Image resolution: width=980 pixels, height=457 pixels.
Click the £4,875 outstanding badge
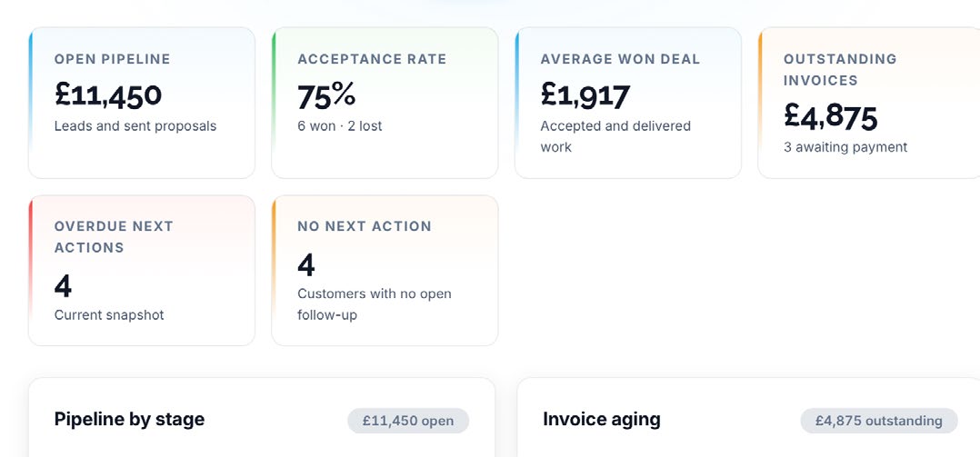pos(879,421)
